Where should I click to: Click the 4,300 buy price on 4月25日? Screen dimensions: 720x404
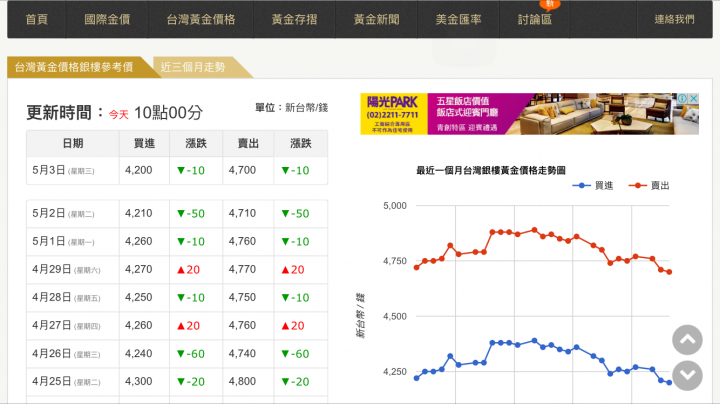coord(139,382)
